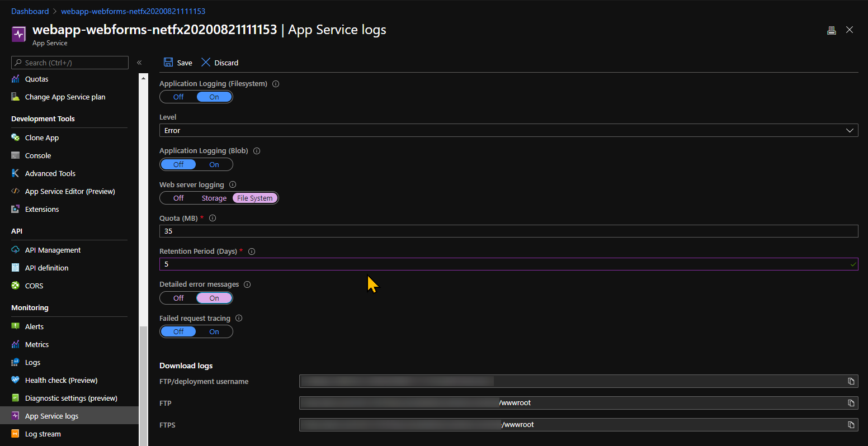Set Web server logging to File System

coord(255,198)
